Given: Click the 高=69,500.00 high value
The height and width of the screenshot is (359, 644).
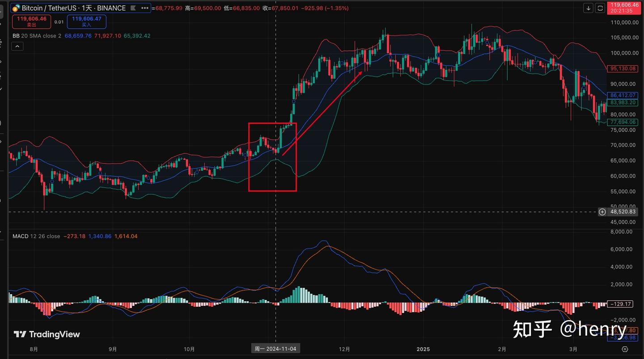Looking at the screenshot, I should pyautogui.click(x=203, y=8).
